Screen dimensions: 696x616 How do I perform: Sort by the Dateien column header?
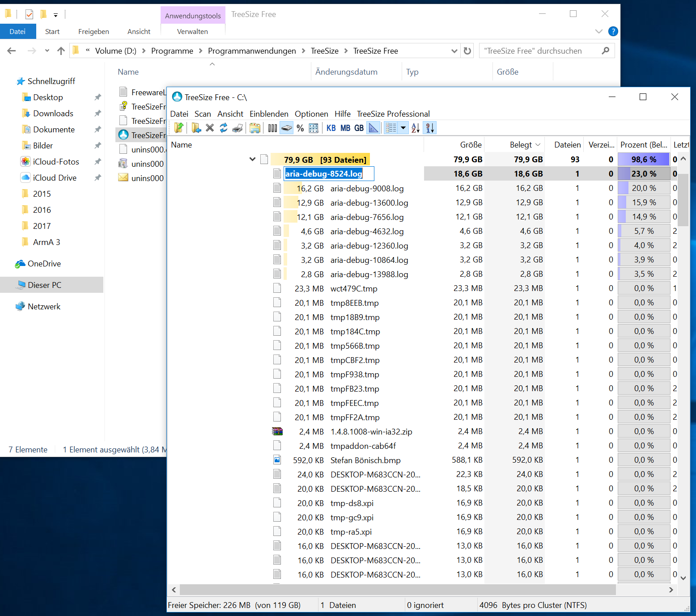coord(564,145)
